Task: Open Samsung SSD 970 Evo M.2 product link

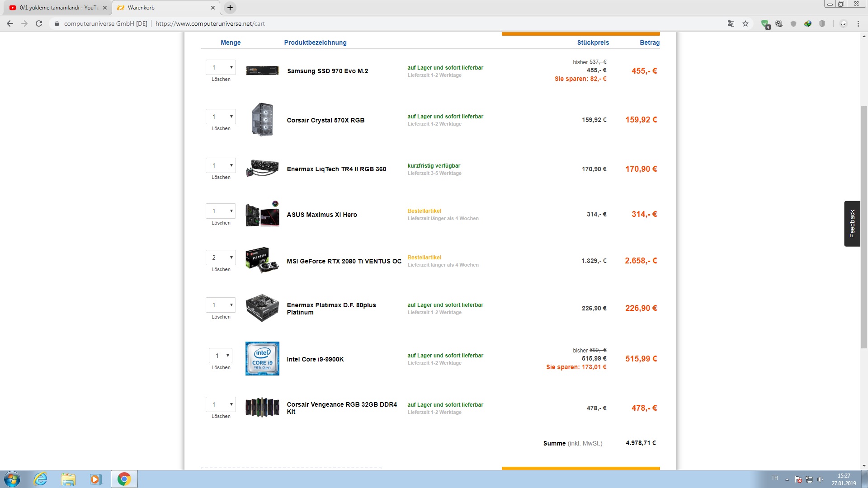Action: pyautogui.click(x=327, y=71)
